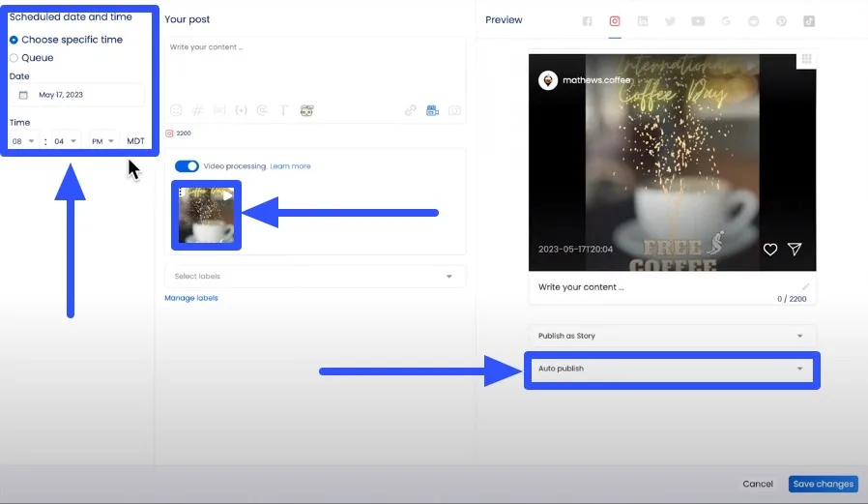The width and height of the screenshot is (868, 504).
Task: Select the Queue radio option
Action: coord(14,58)
